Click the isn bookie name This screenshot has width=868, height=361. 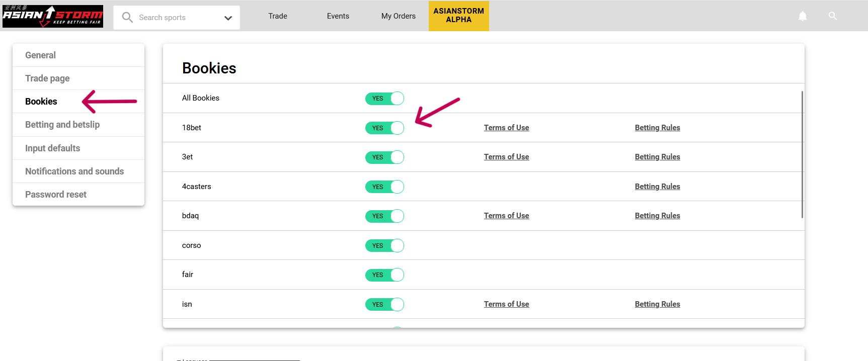pyautogui.click(x=187, y=304)
